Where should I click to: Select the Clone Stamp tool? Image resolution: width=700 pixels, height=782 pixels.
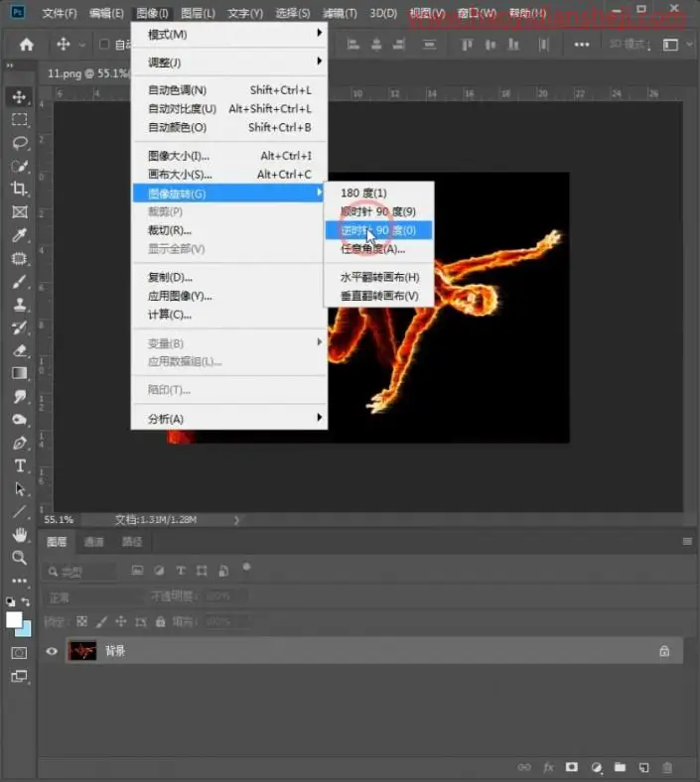pos(20,305)
